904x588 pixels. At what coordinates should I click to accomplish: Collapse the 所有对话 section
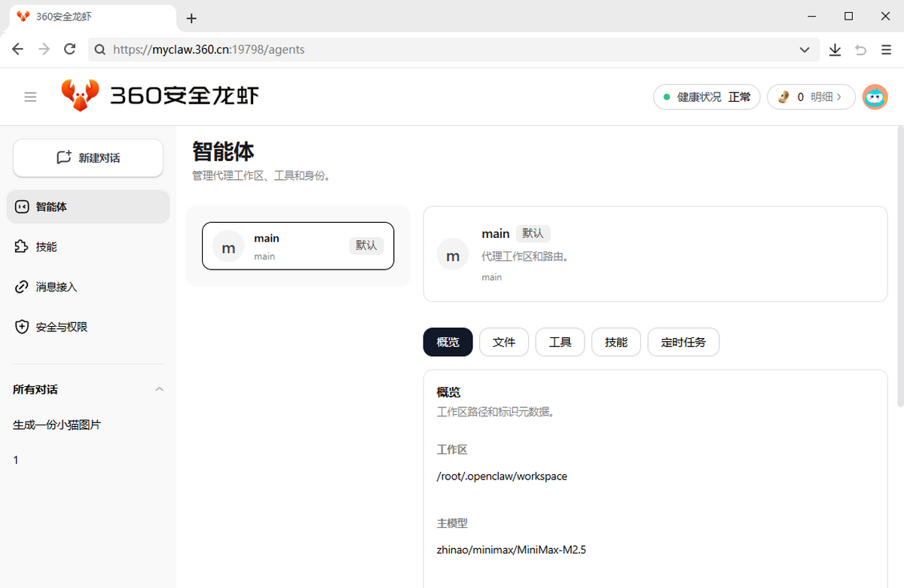click(159, 389)
